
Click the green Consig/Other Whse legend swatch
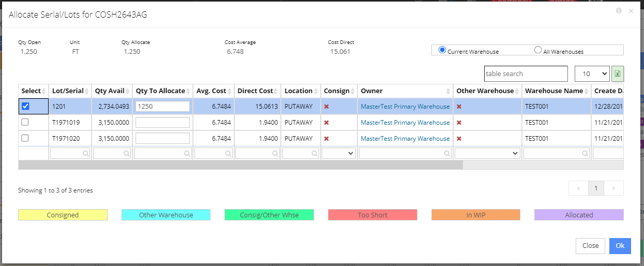click(x=269, y=215)
